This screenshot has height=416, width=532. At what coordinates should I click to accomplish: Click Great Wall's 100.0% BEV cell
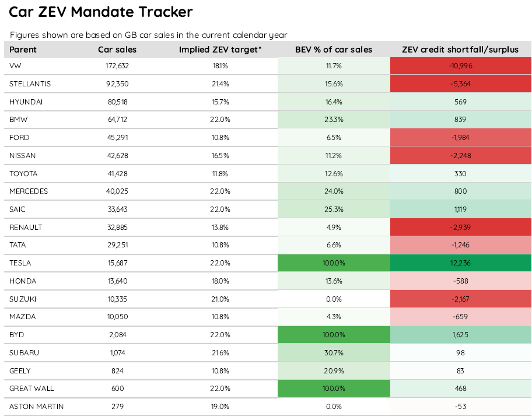point(334,389)
